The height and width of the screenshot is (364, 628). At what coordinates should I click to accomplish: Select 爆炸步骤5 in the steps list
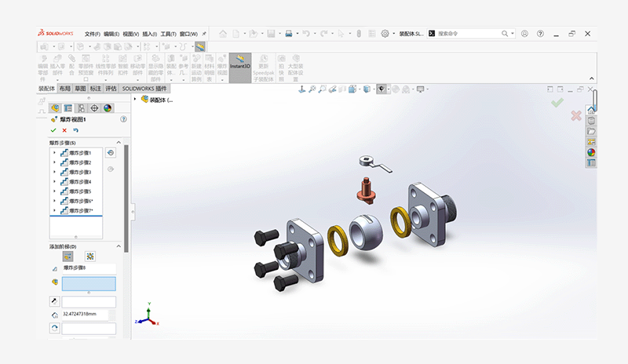pos(79,191)
